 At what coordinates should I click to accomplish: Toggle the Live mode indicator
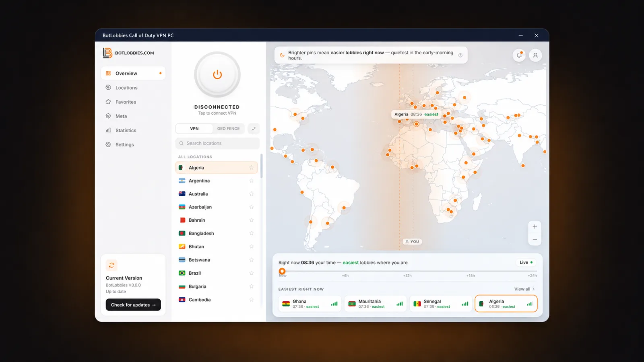pos(526,262)
